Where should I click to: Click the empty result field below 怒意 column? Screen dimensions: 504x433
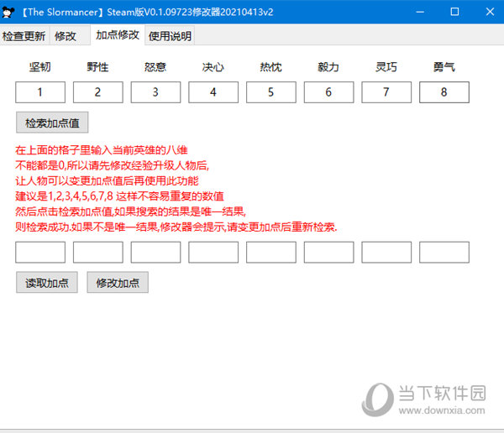155,253
